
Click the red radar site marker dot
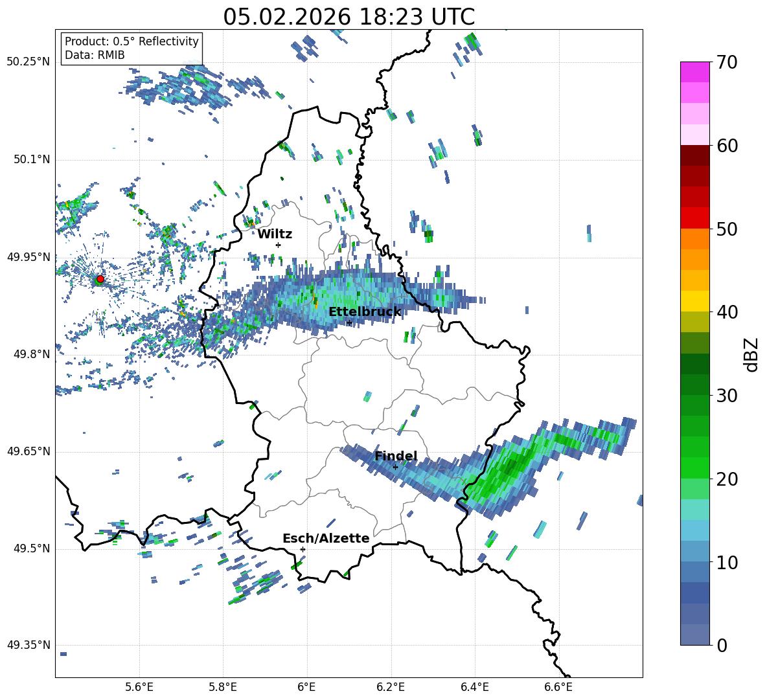[100, 279]
